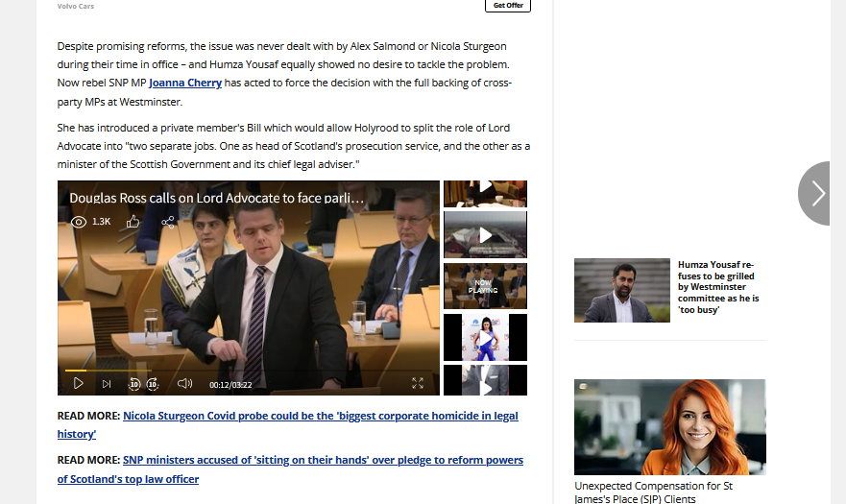Viewport: 846px width, 504px height.
Task: Like the video with thumbs-up icon
Action: click(x=133, y=221)
